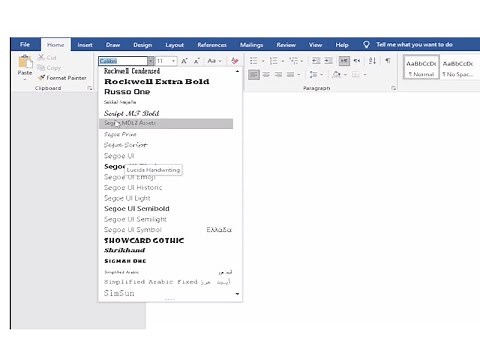Viewport: 480px width, 360px height.
Task: Click into the Calibri font name field
Action: click(x=123, y=61)
